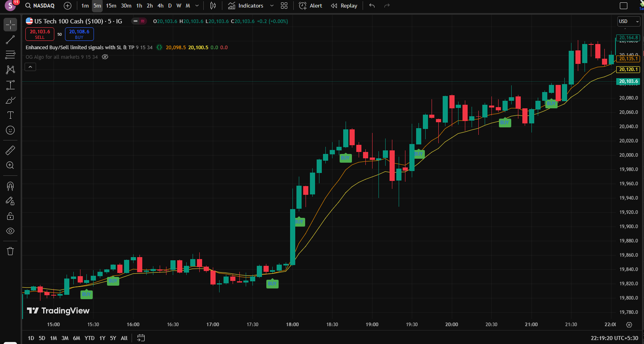
Task: Undo the last chart action
Action: point(372,6)
